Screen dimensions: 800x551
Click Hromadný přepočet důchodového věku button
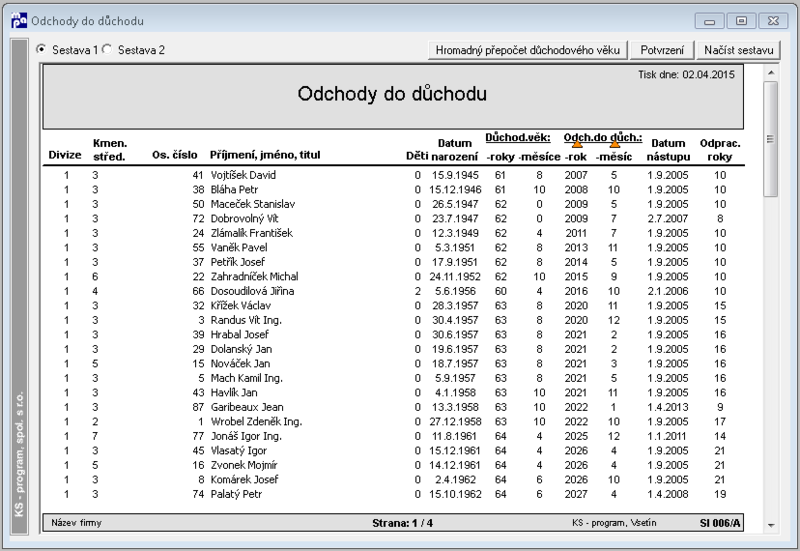pos(528,50)
